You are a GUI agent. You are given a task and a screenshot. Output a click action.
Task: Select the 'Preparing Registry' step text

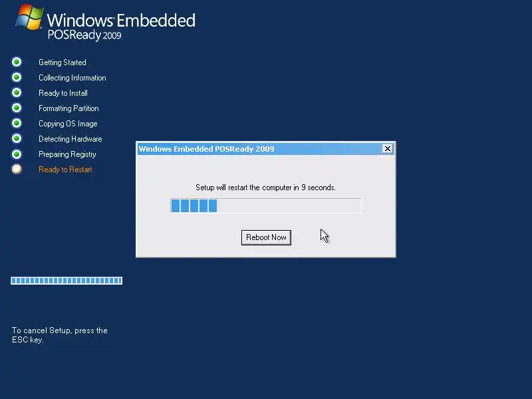(67, 154)
